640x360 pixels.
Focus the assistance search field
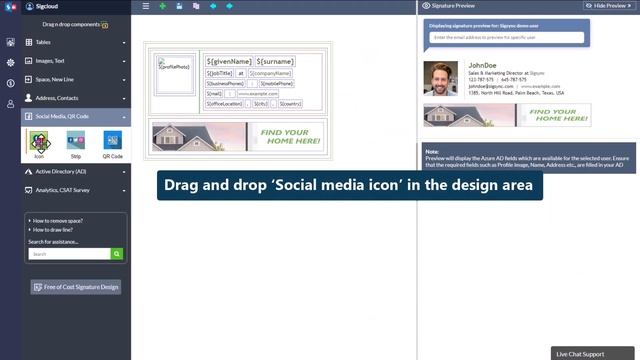pos(69,254)
